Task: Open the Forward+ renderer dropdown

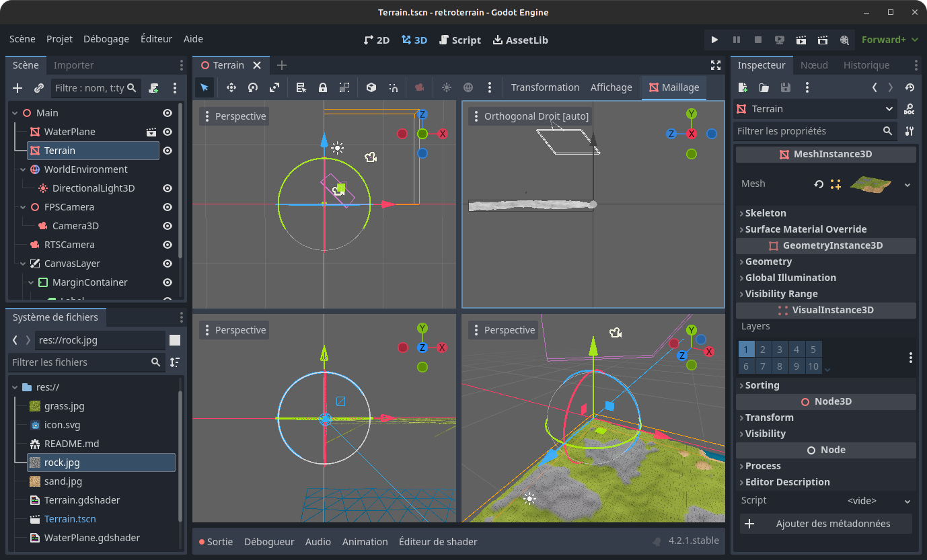Action: coord(890,40)
